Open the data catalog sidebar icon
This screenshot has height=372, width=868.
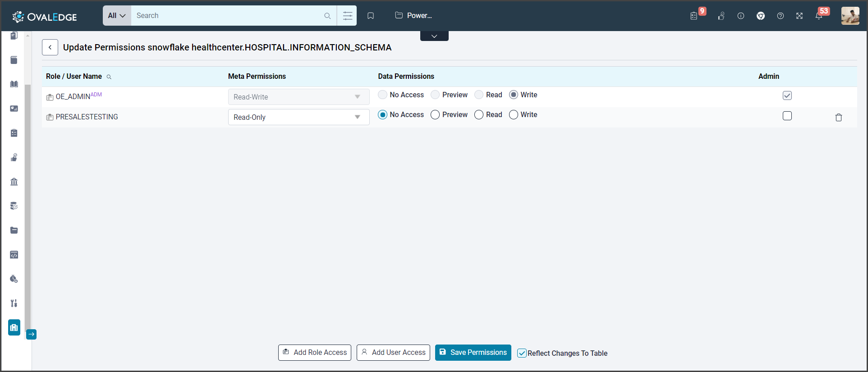click(x=14, y=60)
